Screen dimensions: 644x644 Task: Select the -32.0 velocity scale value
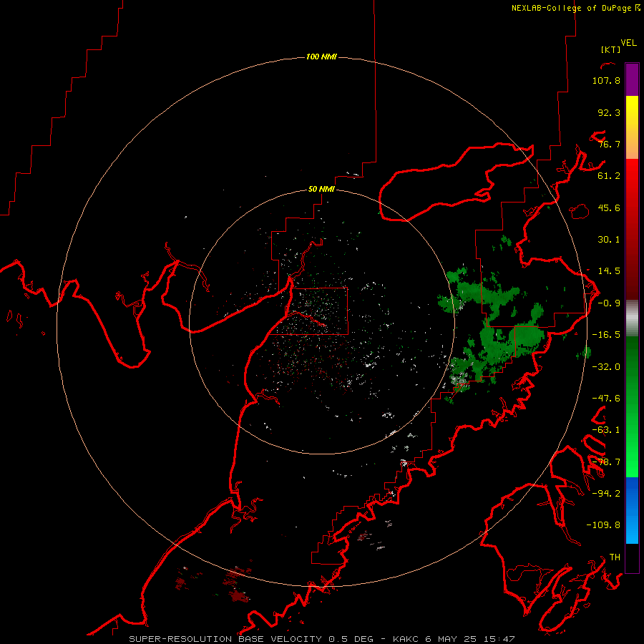(x=606, y=367)
